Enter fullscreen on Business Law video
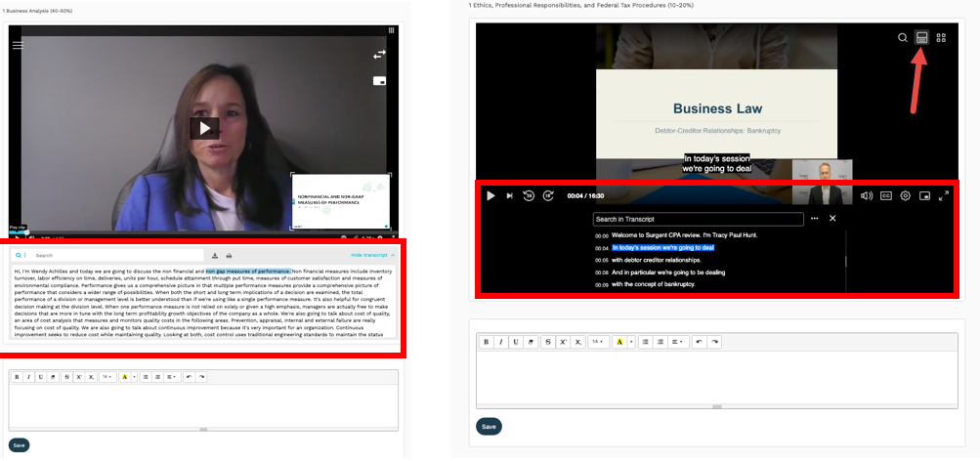 pos(944,195)
